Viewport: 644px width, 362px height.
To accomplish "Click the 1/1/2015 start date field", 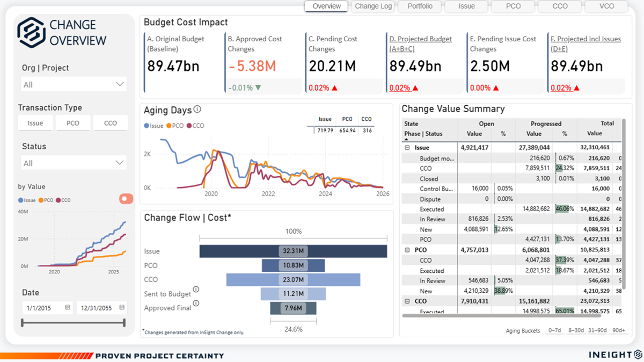I will [47, 308].
